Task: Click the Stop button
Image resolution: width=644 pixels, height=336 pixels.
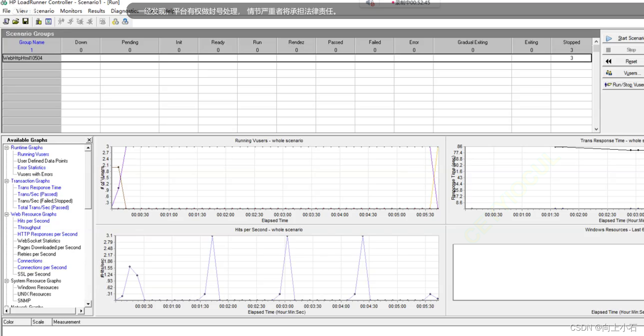Action: pyautogui.click(x=623, y=50)
